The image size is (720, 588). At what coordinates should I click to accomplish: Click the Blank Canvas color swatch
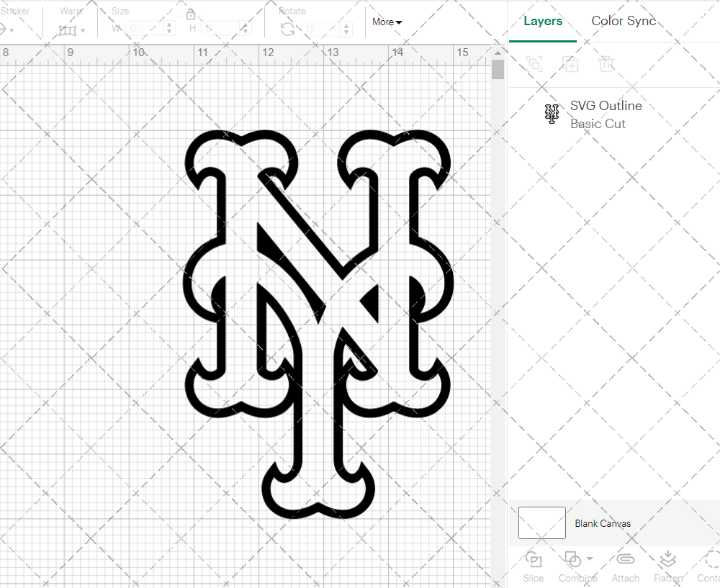(541, 523)
